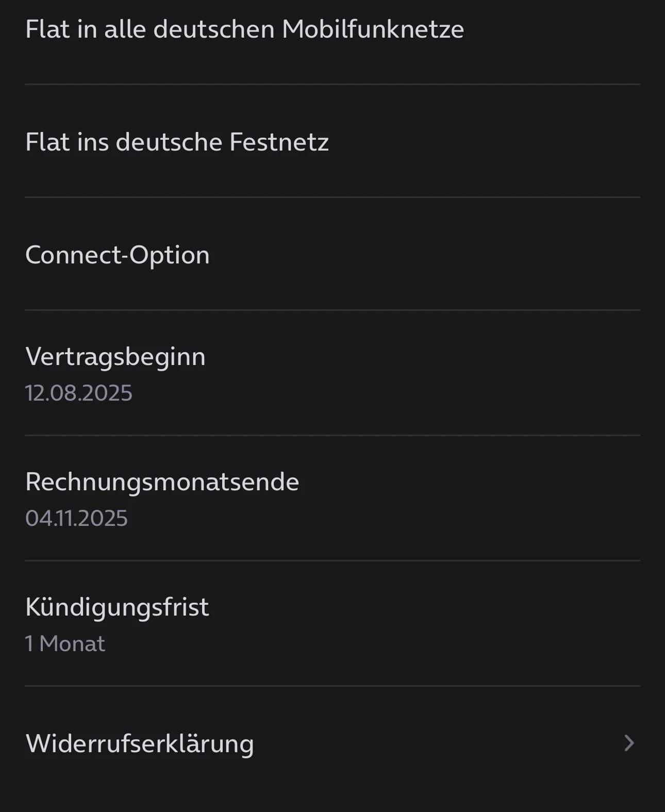Click the divider below the Festnetz entry
Image resolution: width=665 pixels, height=812 pixels.
point(332,197)
